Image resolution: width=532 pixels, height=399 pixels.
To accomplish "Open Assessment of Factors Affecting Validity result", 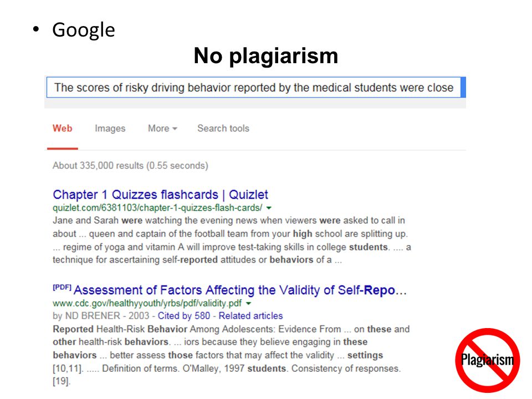I will pyautogui.click(x=240, y=290).
